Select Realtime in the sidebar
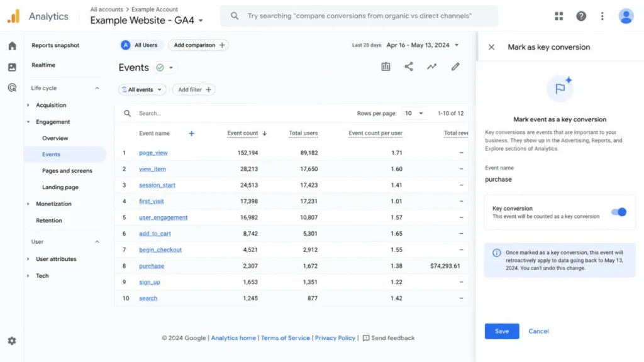Screen dimensions: 644x362 tap(43, 65)
